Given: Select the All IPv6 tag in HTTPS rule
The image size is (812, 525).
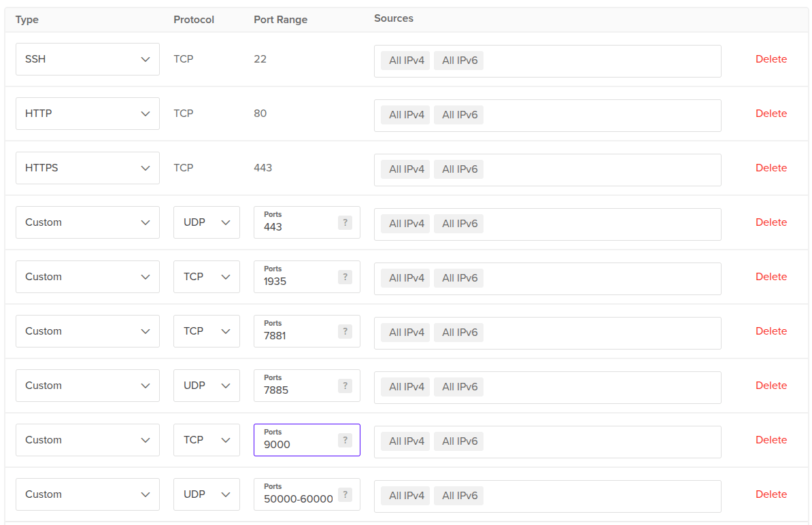Looking at the screenshot, I should pyautogui.click(x=460, y=169).
